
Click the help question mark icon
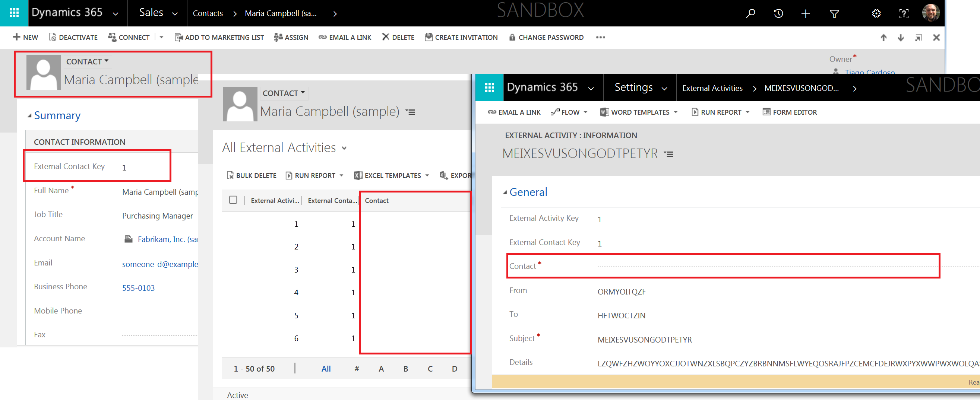pos(904,14)
